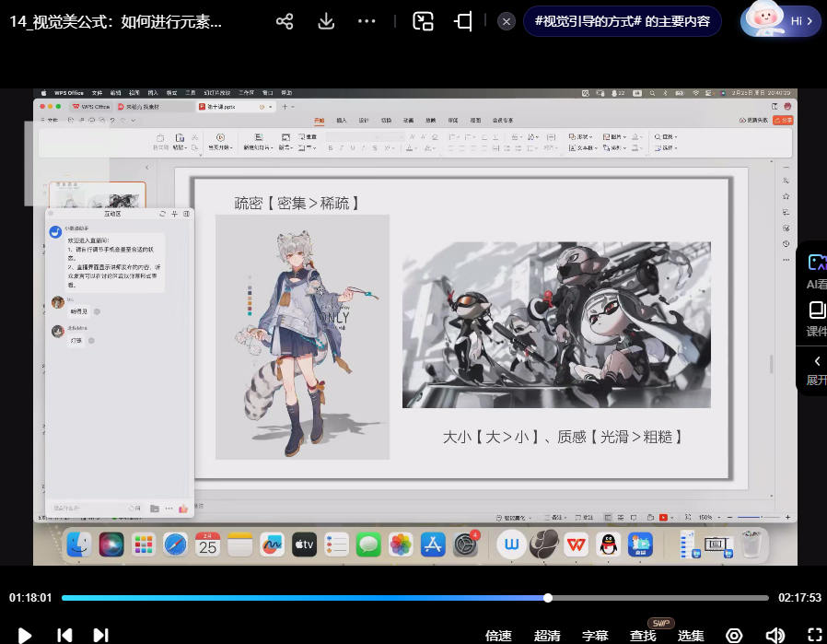Image resolution: width=827 pixels, height=644 pixels.
Task: Open the 超清 video quality menu
Action: [547, 635]
